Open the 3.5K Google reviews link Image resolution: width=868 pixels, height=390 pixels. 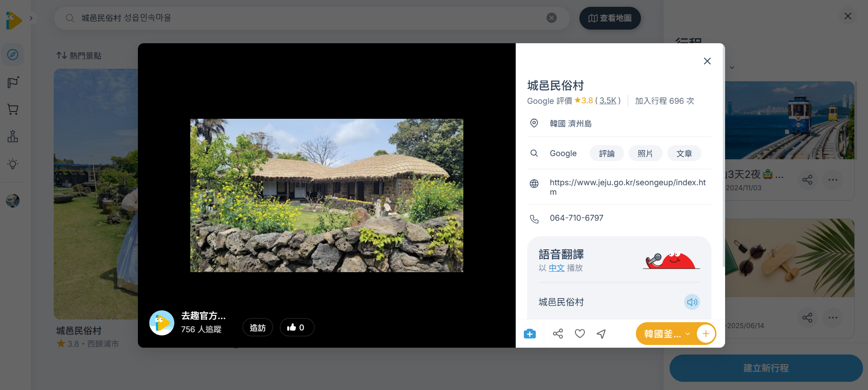click(608, 101)
